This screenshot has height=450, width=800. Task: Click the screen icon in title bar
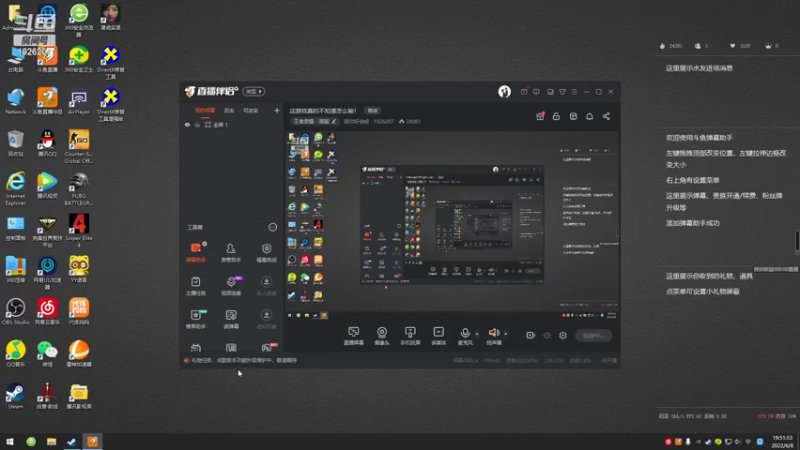click(x=550, y=92)
